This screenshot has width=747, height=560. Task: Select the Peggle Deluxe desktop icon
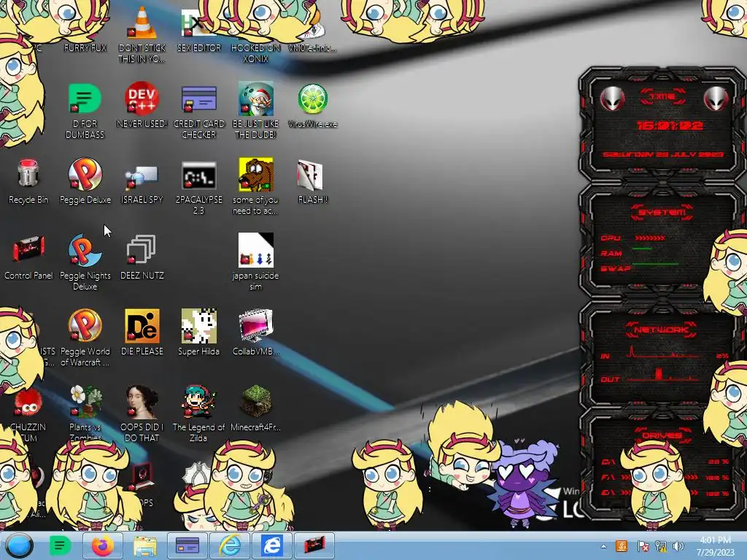85,174
